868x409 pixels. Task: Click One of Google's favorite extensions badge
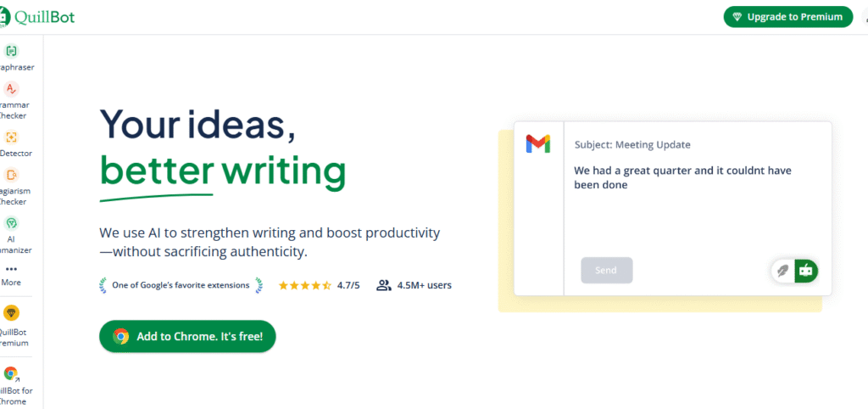pyautogui.click(x=181, y=285)
